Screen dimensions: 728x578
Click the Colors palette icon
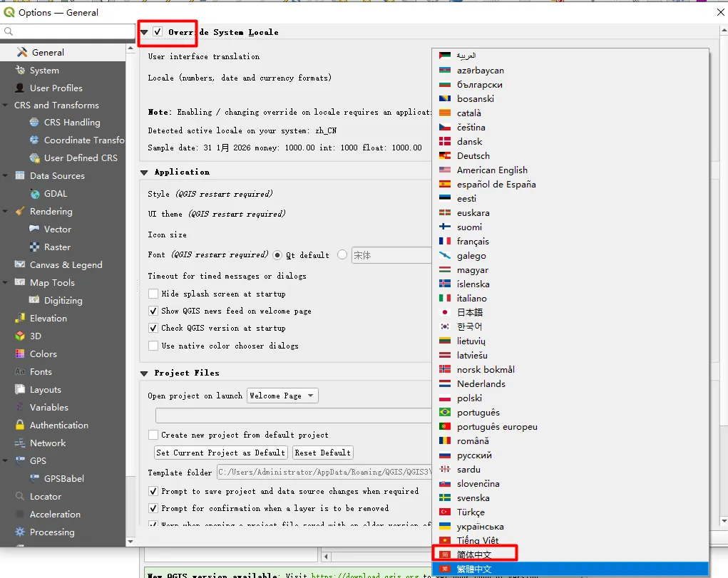tap(20, 353)
